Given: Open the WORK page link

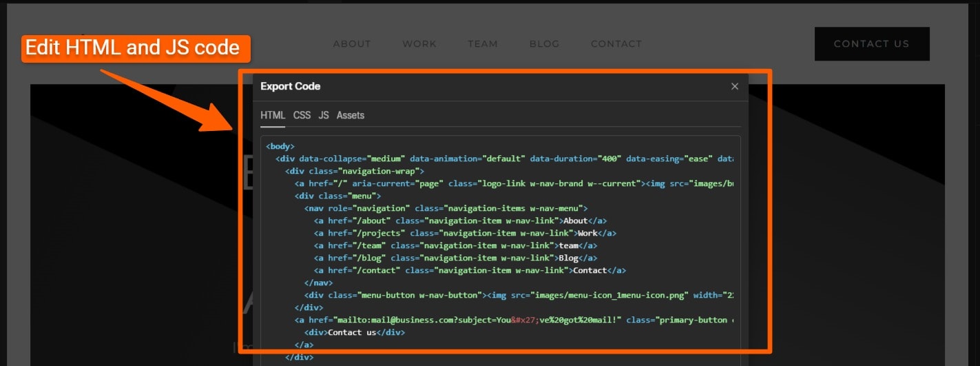Looking at the screenshot, I should pos(419,43).
